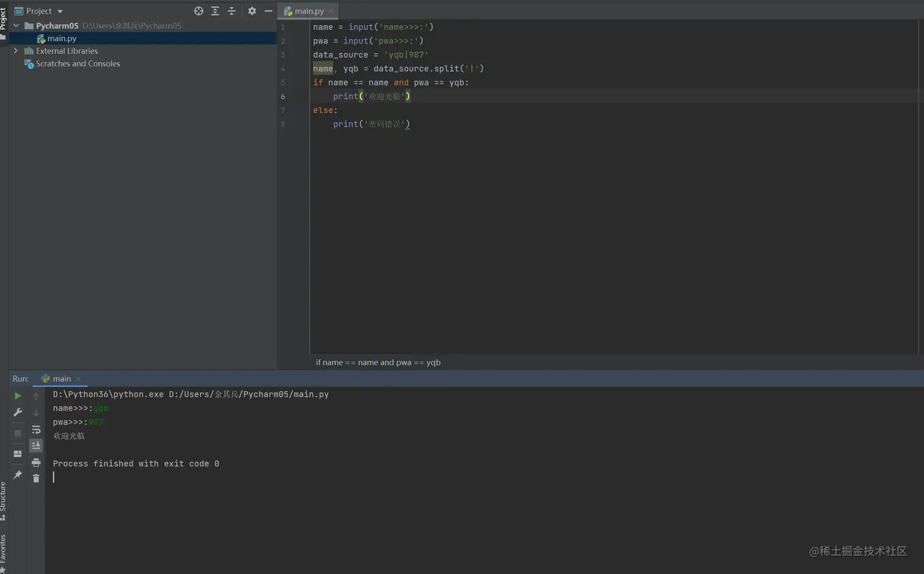Close the main.py editor tab
Viewport: 924px width, 574px height.
[331, 11]
